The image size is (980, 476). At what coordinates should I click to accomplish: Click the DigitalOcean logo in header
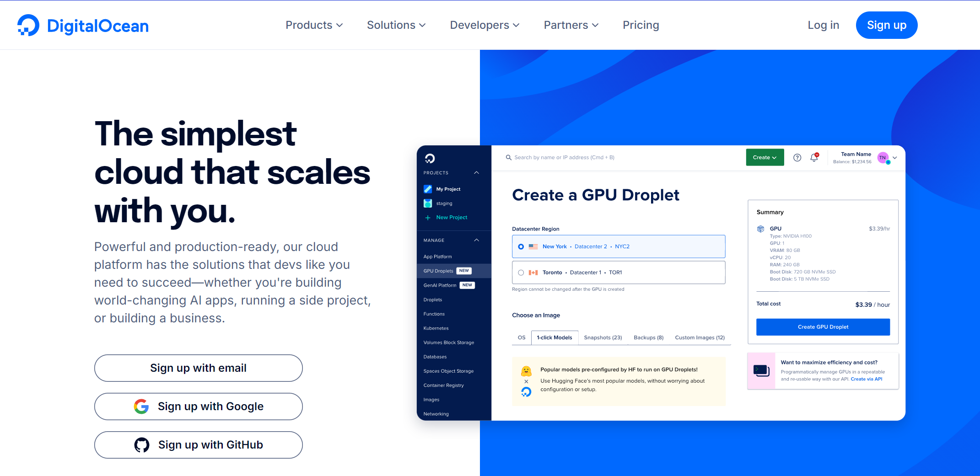83,26
